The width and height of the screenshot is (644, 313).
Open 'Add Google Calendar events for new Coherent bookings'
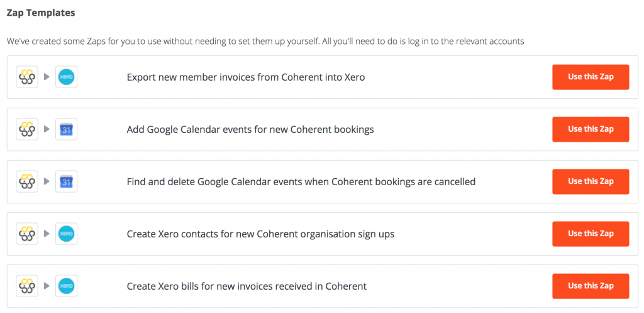tap(250, 130)
